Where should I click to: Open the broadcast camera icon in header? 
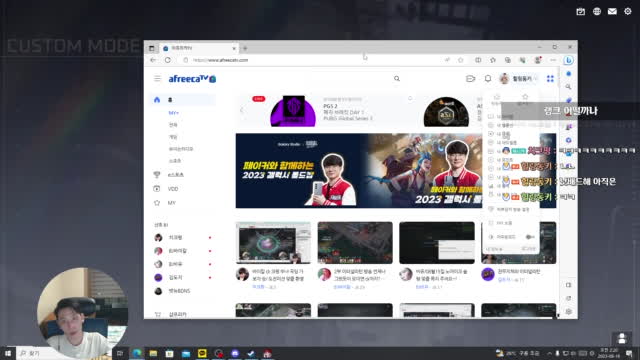tap(470, 78)
